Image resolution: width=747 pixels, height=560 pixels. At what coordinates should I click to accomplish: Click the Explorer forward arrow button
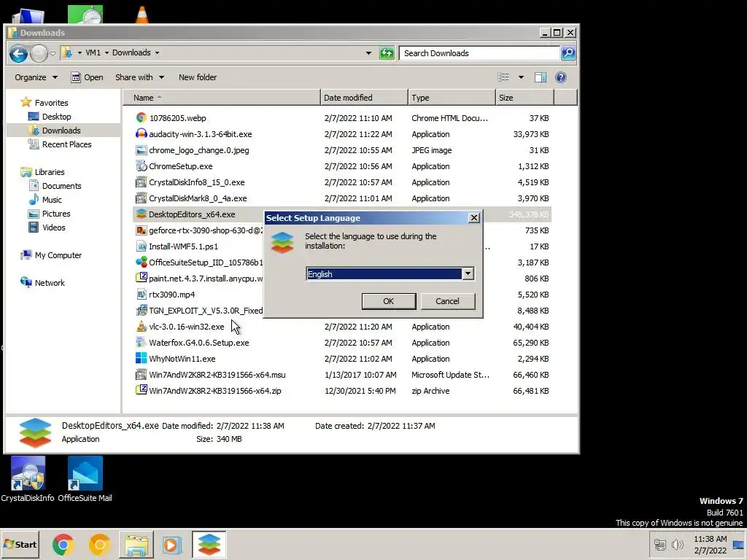pos(39,53)
